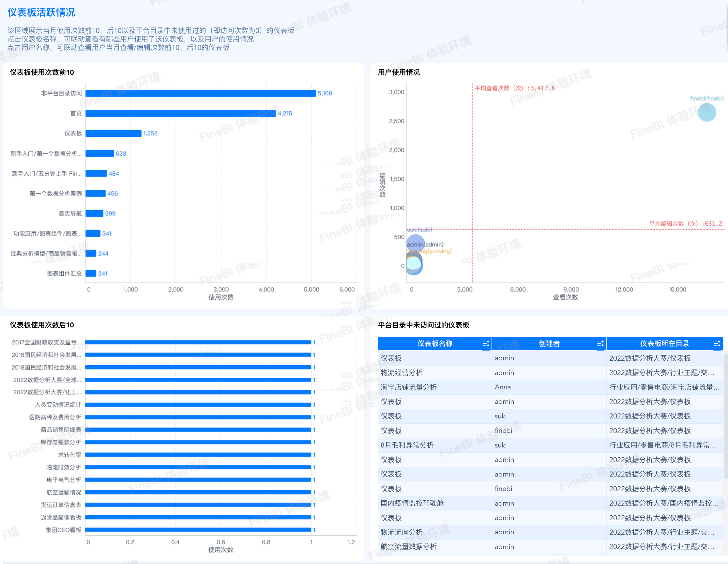Click sort icon in 仪表板所在目录 column header

(x=717, y=344)
